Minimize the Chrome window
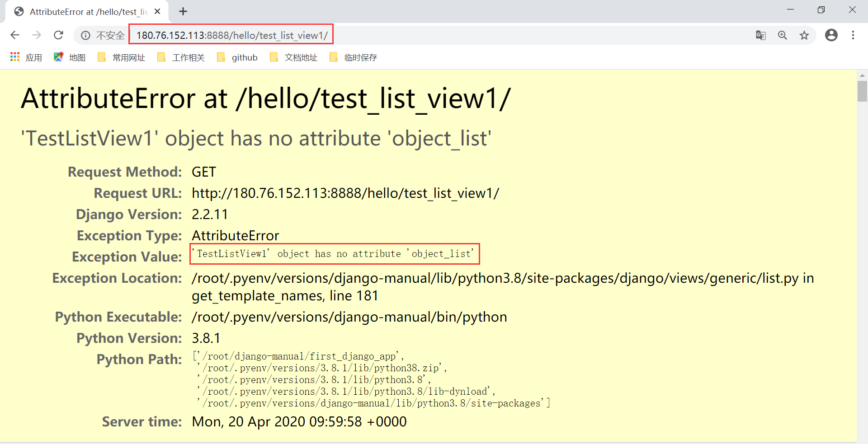Image resolution: width=868 pixels, height=444 pixels. coord(791,10)
